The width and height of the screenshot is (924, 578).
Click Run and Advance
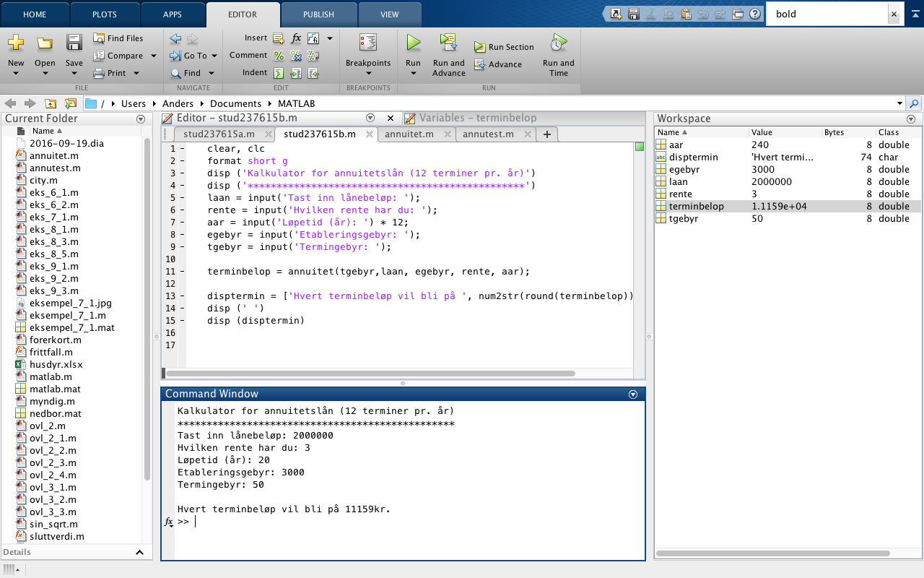(x=449, y=55)
